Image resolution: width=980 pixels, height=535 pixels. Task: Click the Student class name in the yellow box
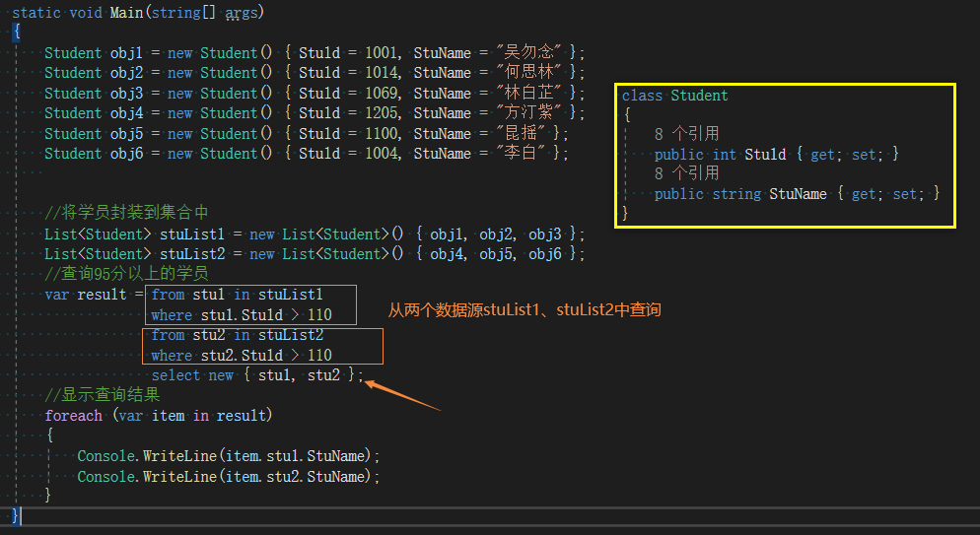(699, 96)
